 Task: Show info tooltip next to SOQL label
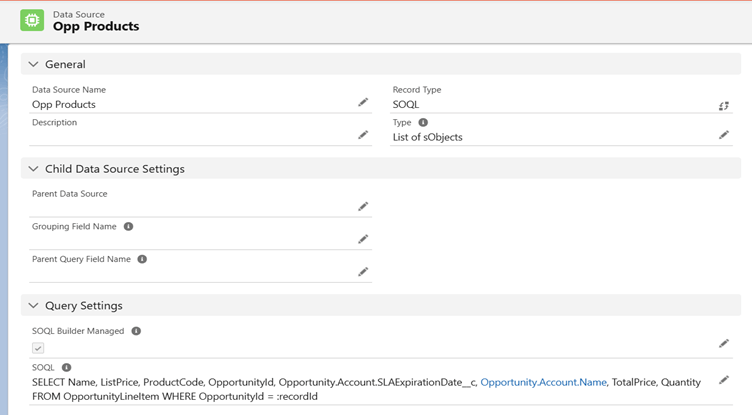[x=67, y=368]
